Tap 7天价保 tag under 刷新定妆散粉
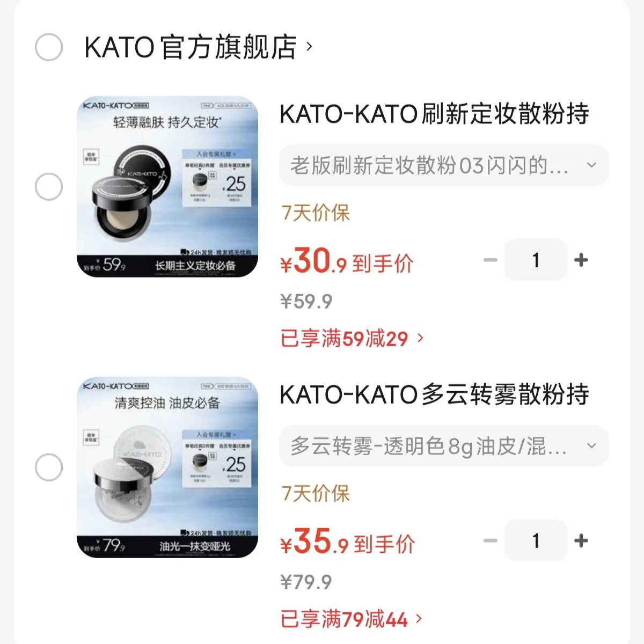 (316, 213)
